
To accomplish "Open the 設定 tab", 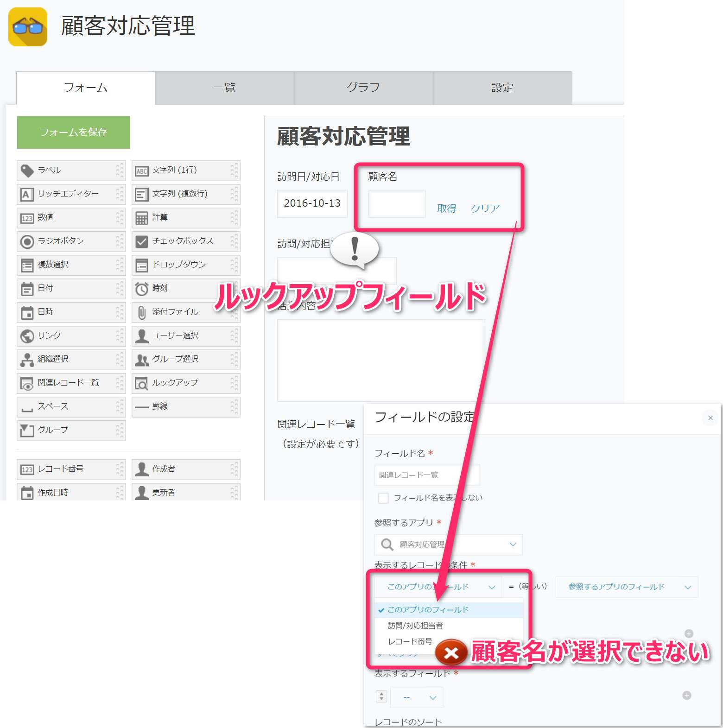I will coord(503,88).
